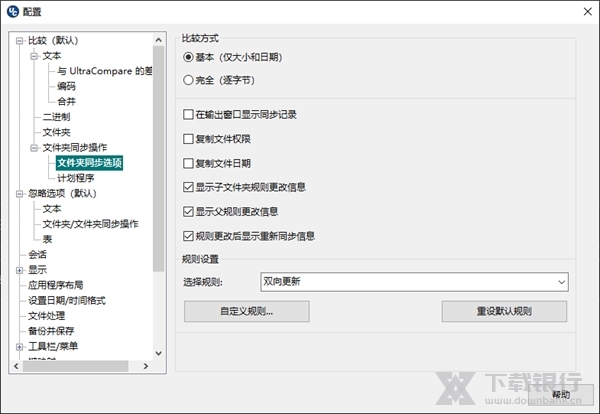Click tree horizontal scrollbar thumb
Screen dimensions: 600x414
click(75, 366)
